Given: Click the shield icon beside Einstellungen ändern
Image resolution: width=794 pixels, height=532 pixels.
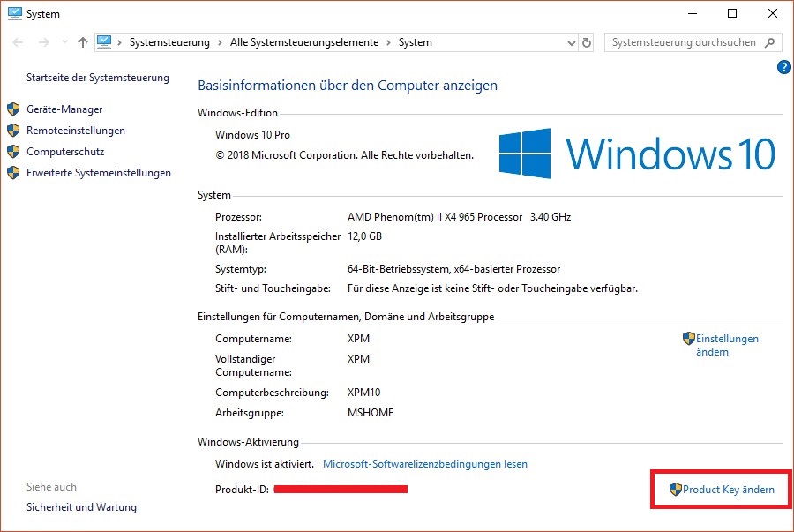Looking at the screenshot, I should coord(689,339).
